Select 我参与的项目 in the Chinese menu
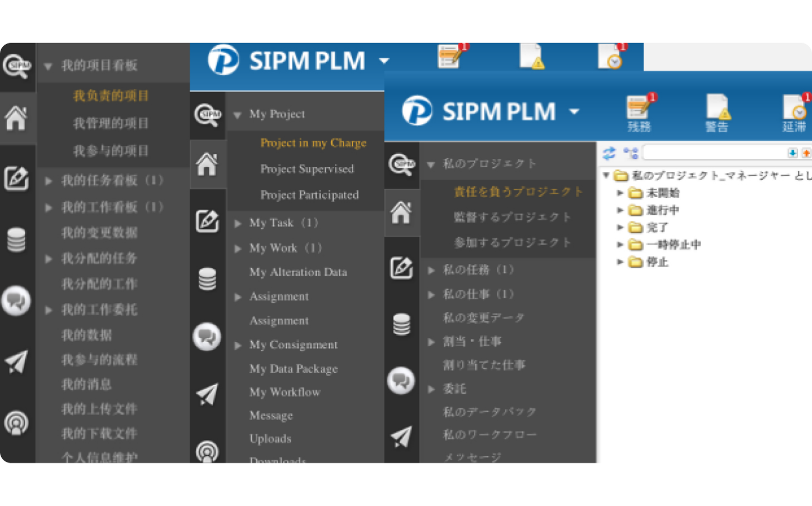 point(111,151)
